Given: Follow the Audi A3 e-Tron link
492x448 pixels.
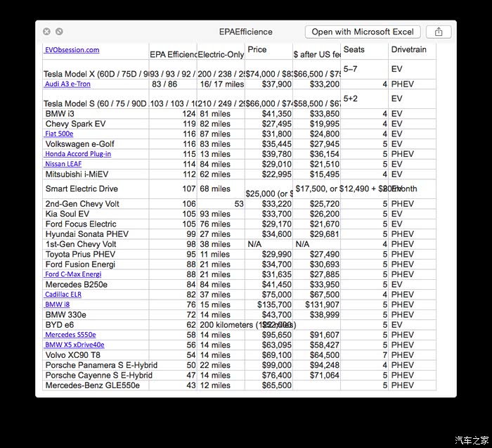Looking at the screenshot, I should pyautogui.click(x=67, y=84).
